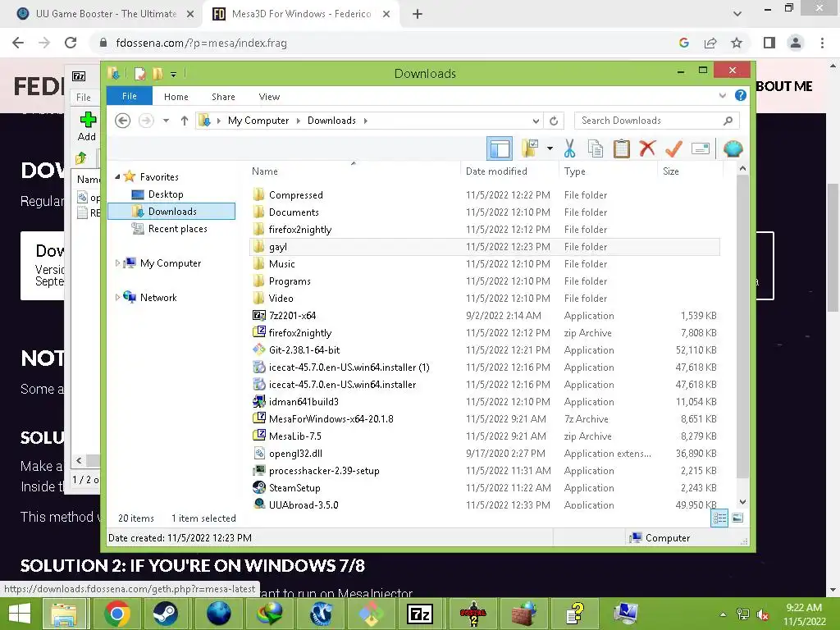Screen dimensions: 840x630
Task: Open Explorer help question mark icon
Action: tap(741, 95)
